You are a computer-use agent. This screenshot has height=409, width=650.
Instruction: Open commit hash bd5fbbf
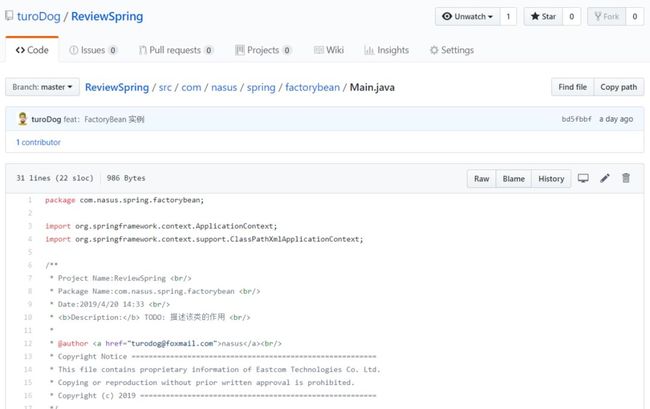pyautogui.click(x=577, y=119)
